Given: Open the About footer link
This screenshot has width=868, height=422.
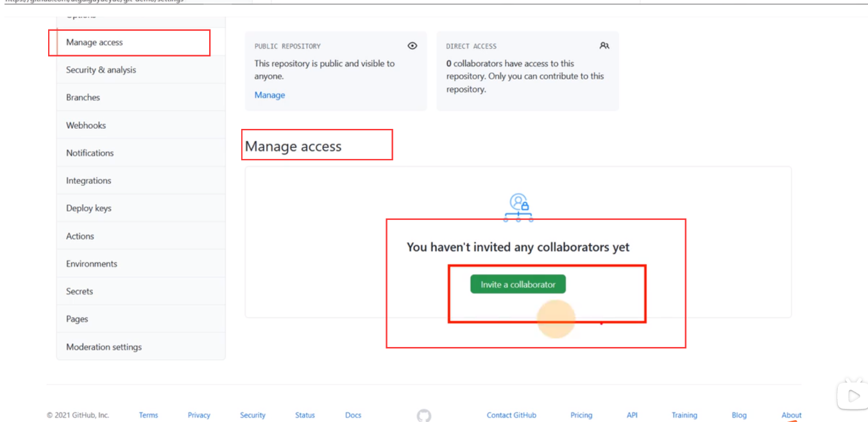Looking at the screenshot, I should point(791,415).
